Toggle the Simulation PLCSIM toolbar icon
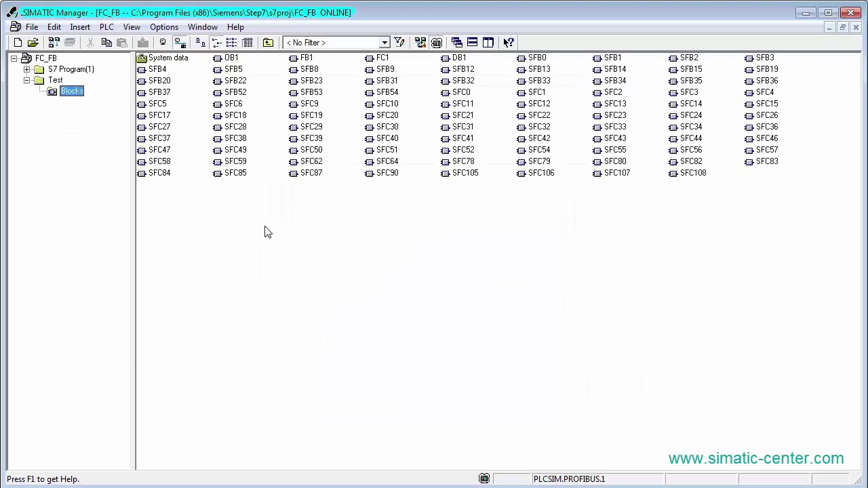 tap(437, 43)
